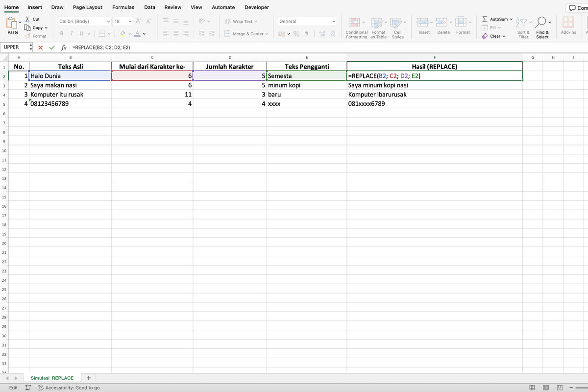The width and height of the screenshot is (588, 392).
Task: Add a new sheet with plus icon
Action: [88, 378]
